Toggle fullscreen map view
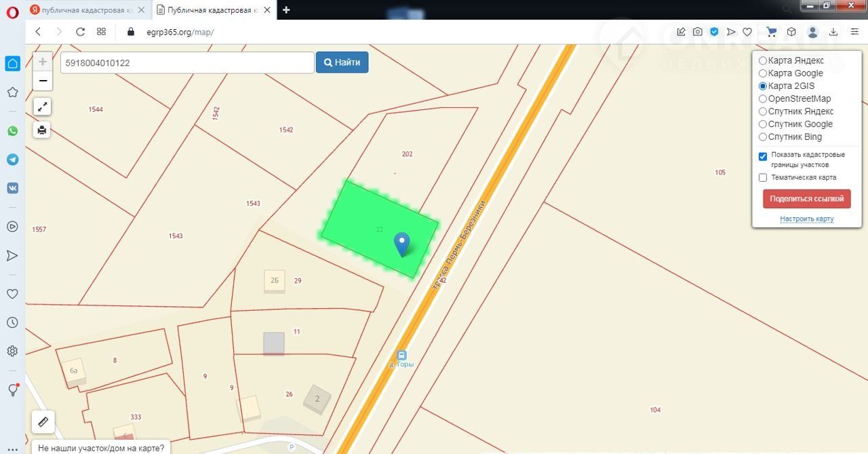 (x=42, y=107)
